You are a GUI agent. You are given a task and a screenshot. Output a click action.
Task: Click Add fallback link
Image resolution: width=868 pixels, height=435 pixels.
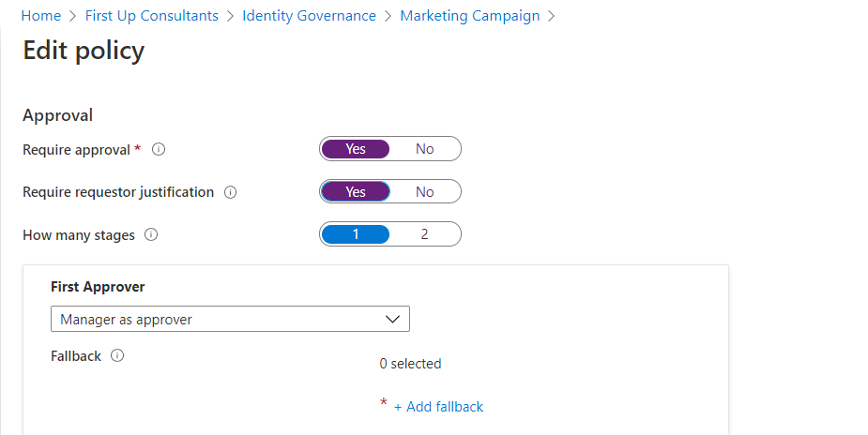pyautogui.click(x=438, y=407)
